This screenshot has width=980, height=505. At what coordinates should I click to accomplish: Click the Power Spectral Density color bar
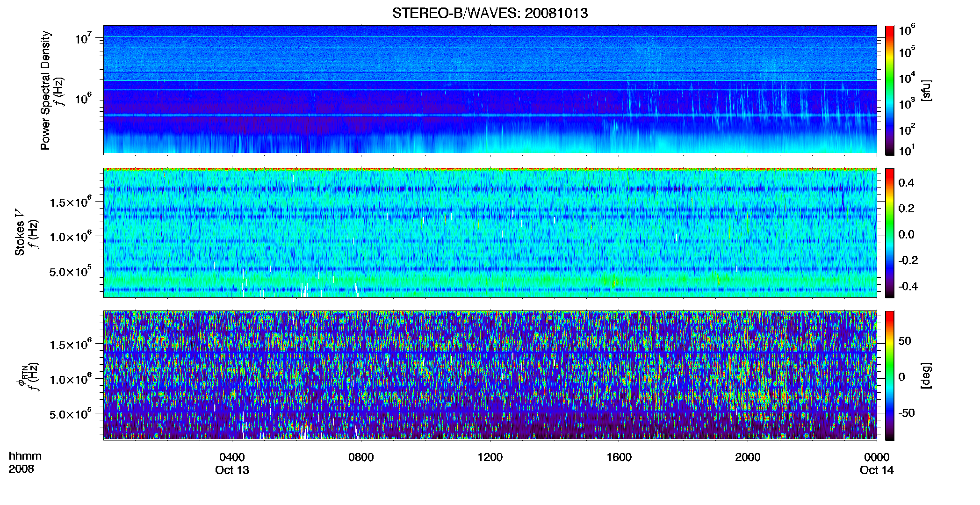[x=890, y=90]
